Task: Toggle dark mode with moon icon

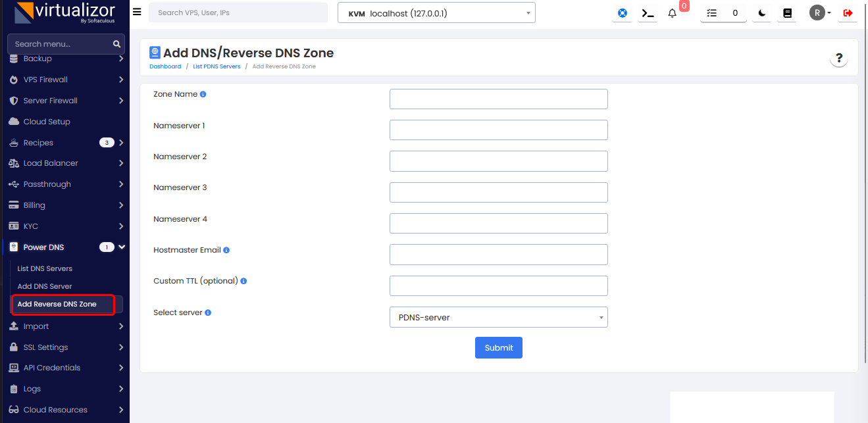Action: point(762,13)
